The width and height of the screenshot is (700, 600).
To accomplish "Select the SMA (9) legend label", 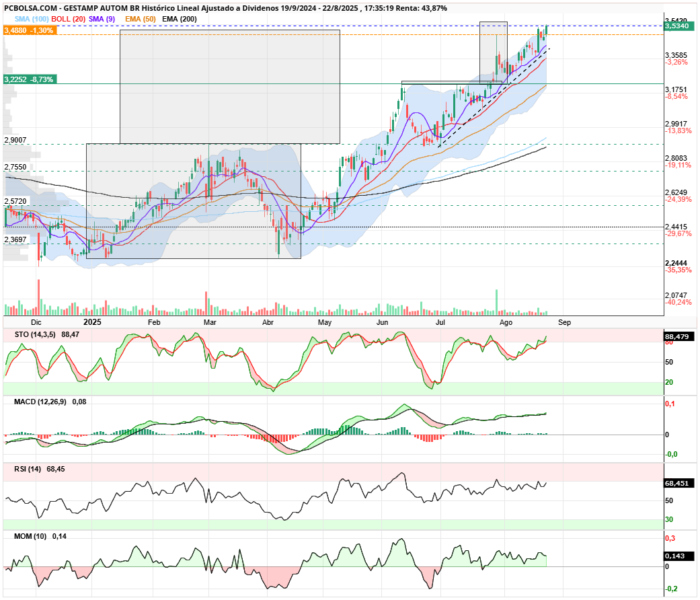I will [x=102, y=19].
